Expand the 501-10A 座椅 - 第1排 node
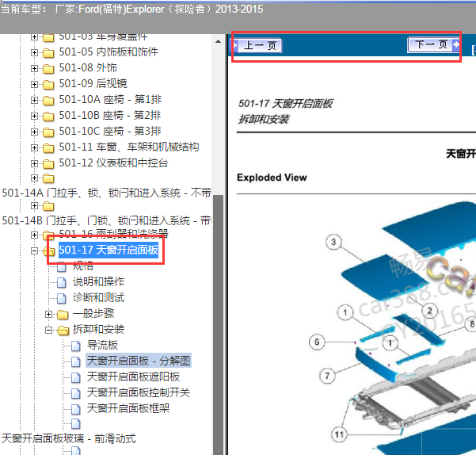Viewport: 476px width, 455px height. [x=34, y=100]
